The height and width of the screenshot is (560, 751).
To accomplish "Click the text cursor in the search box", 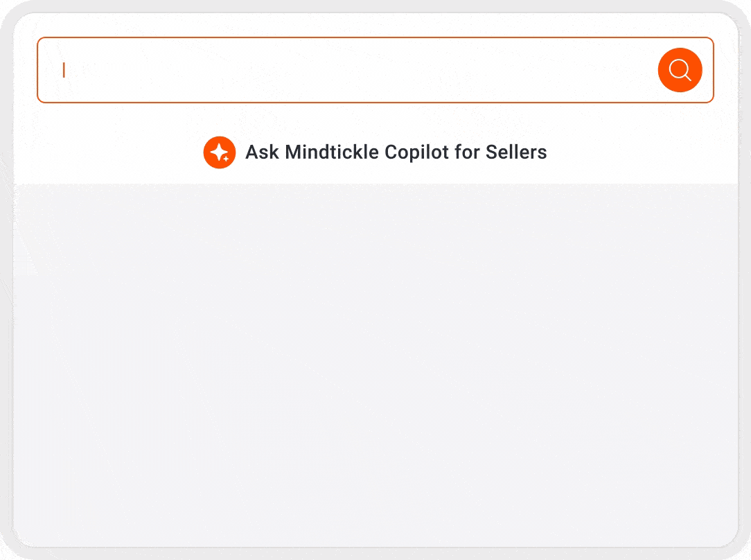I will (64, 70).
